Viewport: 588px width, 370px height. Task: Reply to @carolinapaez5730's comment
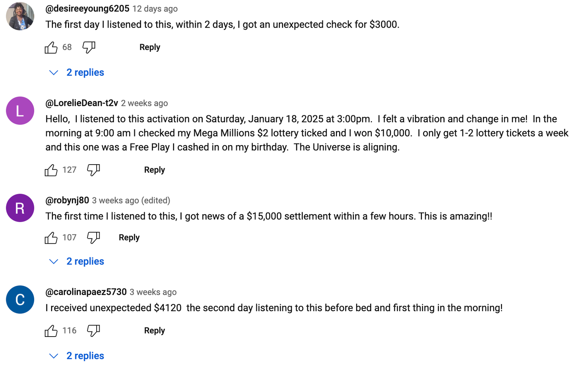[154, 331]
